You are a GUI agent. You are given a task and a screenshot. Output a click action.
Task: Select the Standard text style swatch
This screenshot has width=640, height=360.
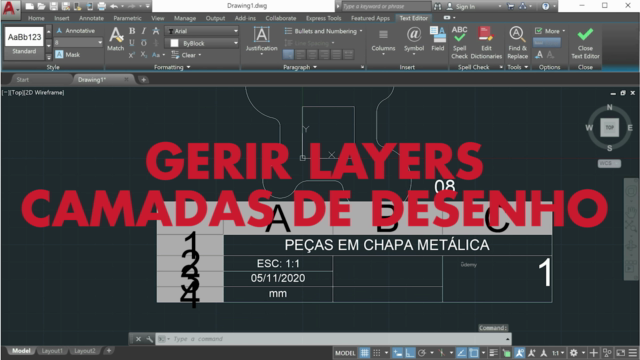pyautogui.click(x=24, y=41)
